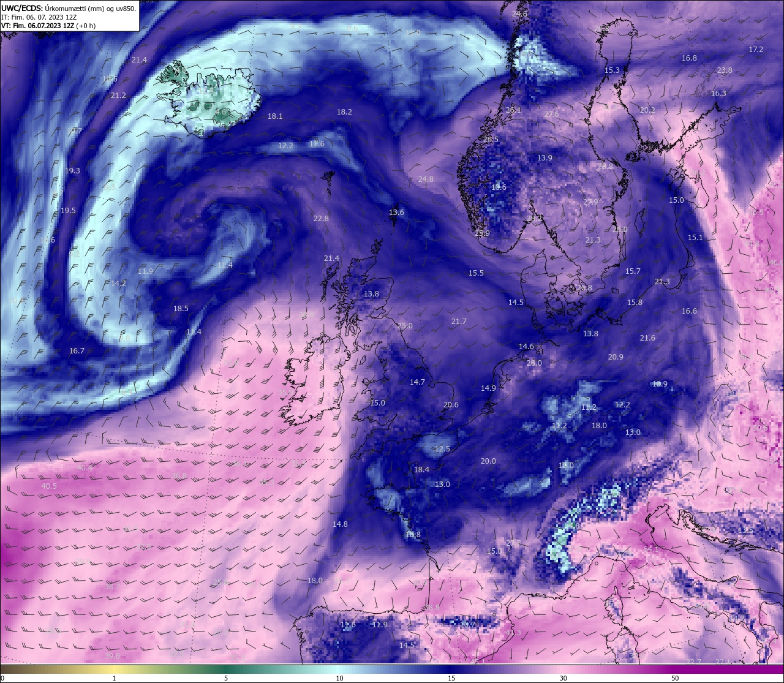Click the map value '27.6' over Norway

[x=551, y=115]
